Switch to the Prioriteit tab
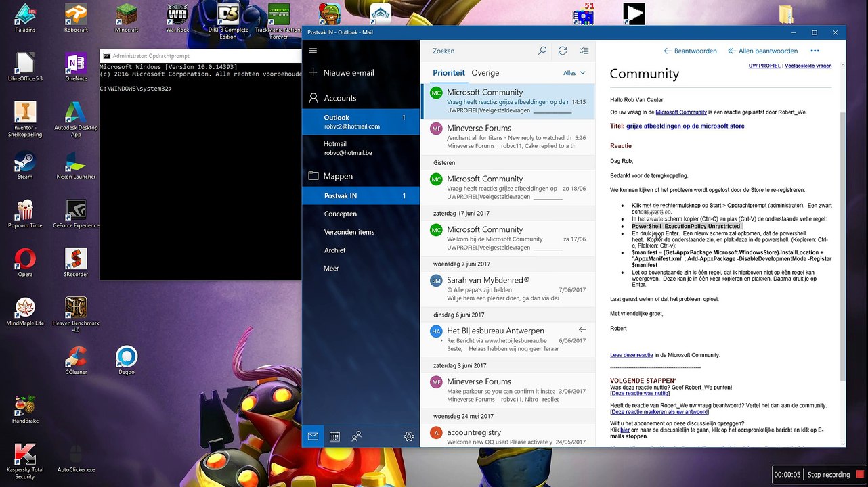 click(x=449, y=73)
